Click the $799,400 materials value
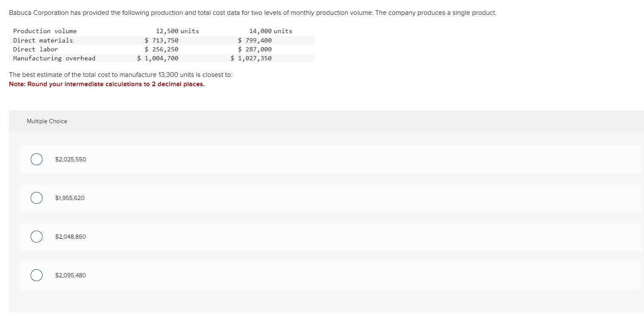The height and width of the screenshot is (316, 644). (x=255, y=40)
